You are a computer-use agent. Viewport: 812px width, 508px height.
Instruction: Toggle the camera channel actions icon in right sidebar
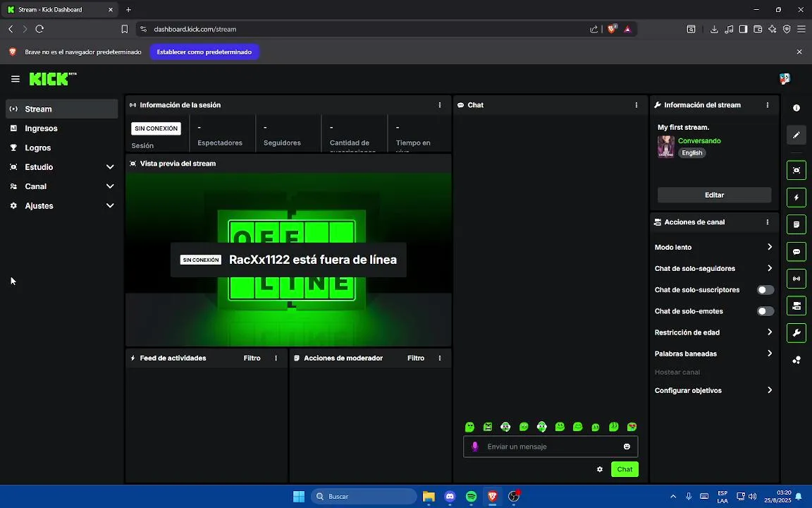coord(796,306)
